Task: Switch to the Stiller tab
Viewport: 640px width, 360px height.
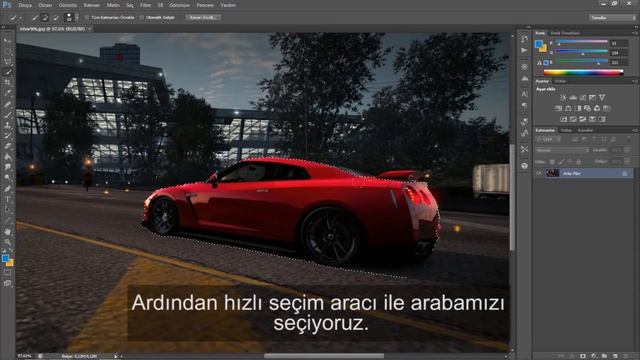Action: point(560,81)
